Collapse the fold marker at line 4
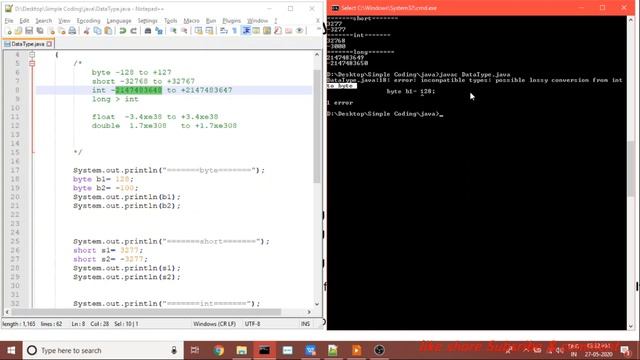This screenshot has width=640, height=360. [x=32, y=54]
